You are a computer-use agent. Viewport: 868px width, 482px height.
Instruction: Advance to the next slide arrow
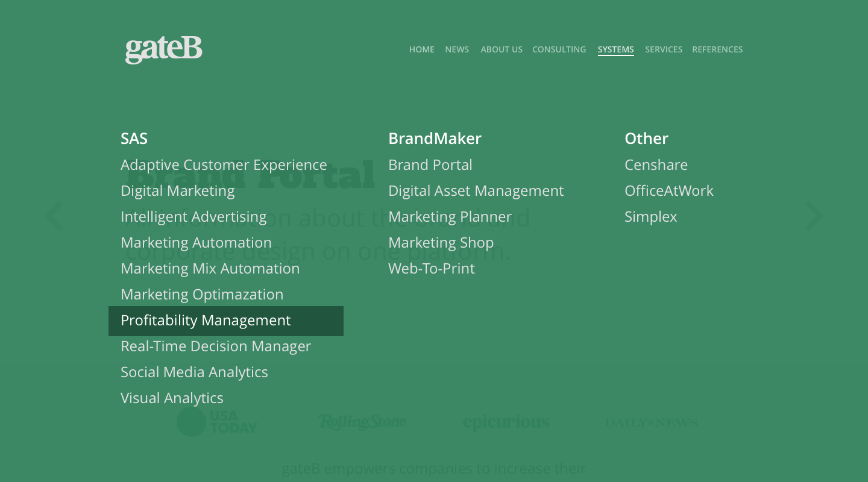[814, 216]
